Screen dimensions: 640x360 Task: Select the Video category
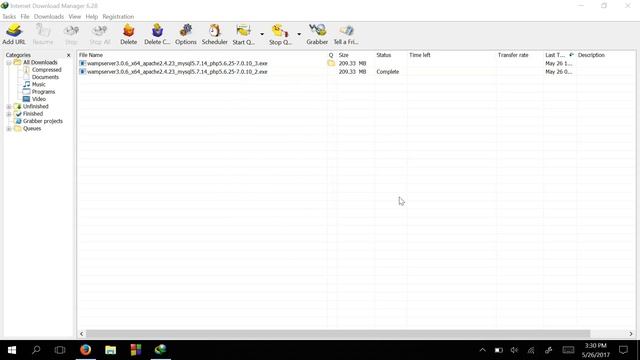(39, 99)
